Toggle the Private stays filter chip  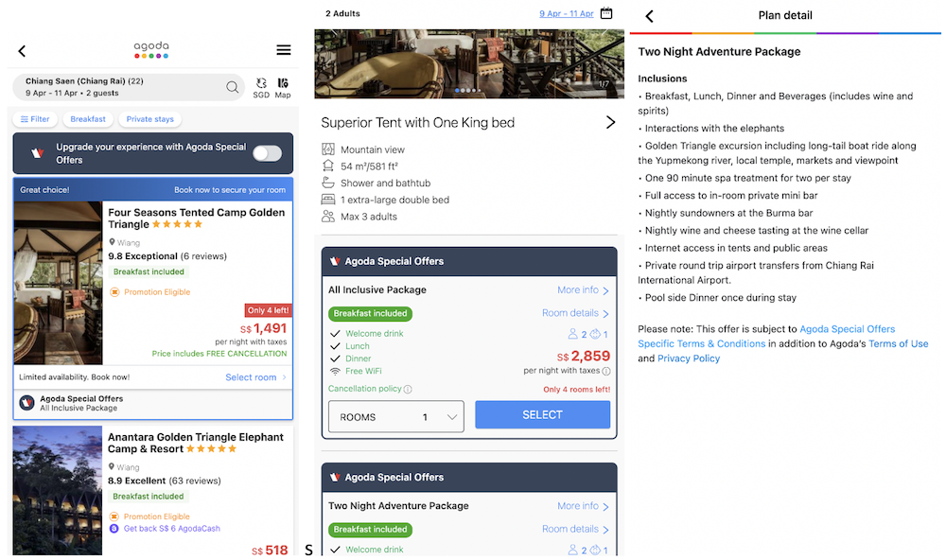click(x=150, y=119)
